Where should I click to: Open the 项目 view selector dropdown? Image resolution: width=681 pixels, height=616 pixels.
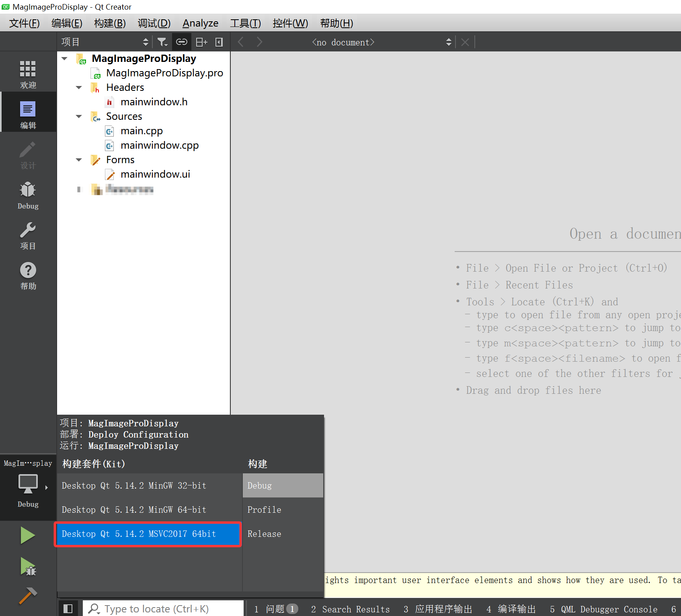coord(105,42)
